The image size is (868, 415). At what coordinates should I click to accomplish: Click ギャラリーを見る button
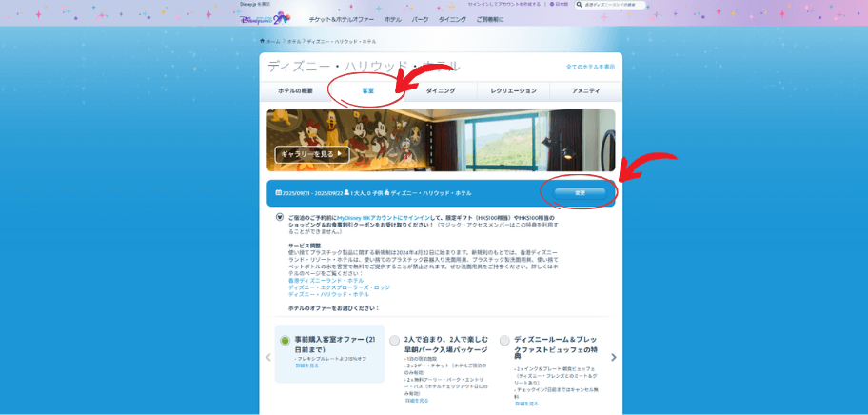(x=312, y=154)
